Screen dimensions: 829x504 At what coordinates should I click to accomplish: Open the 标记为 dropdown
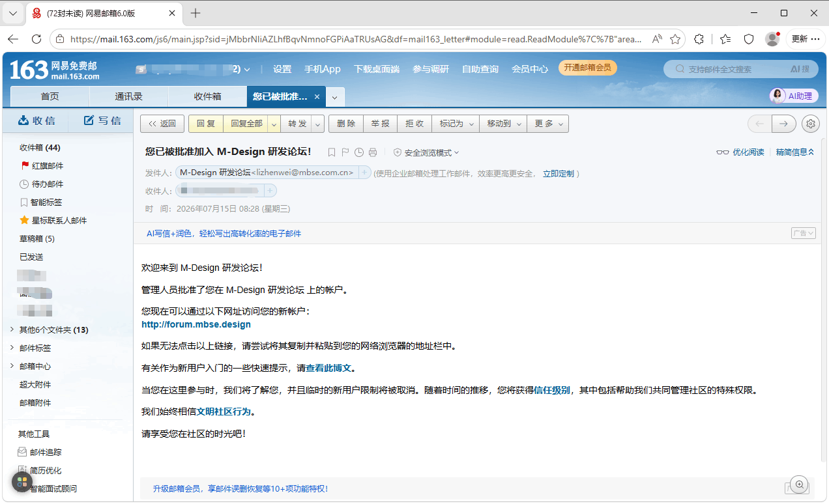[x=456, y=124]
